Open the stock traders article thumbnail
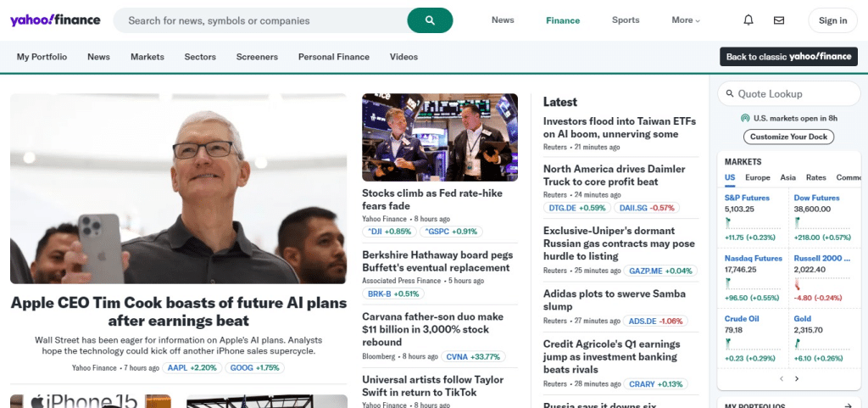 click(440, 137)
